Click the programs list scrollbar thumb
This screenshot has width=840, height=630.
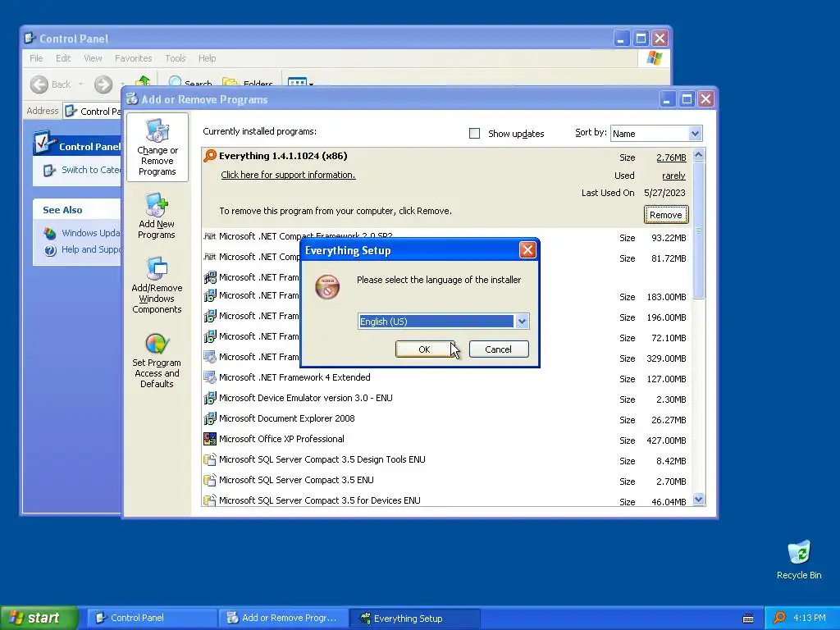click(x=698, y=231)
